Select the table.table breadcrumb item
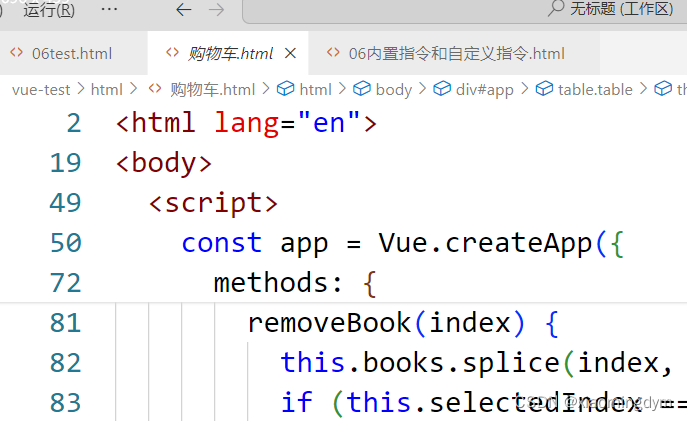The width and height of the screenshot is (687, 421). point(595,90)
